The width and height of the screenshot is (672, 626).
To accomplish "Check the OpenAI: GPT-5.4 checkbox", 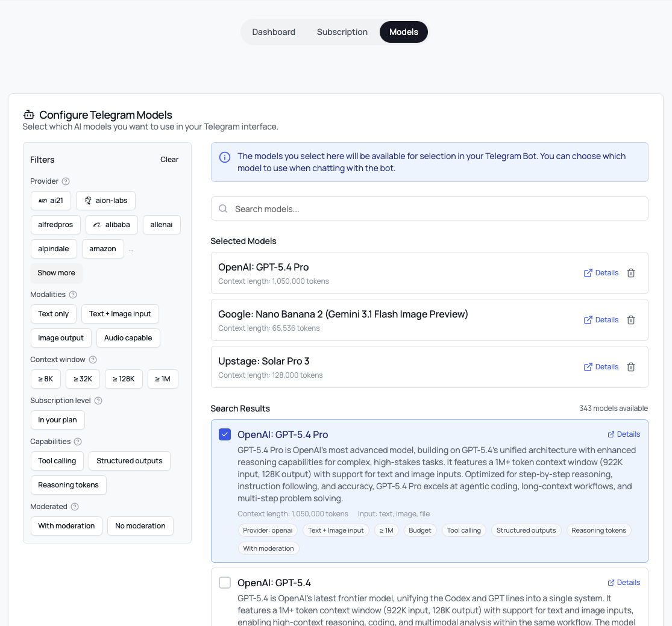I will coord(225,583).
